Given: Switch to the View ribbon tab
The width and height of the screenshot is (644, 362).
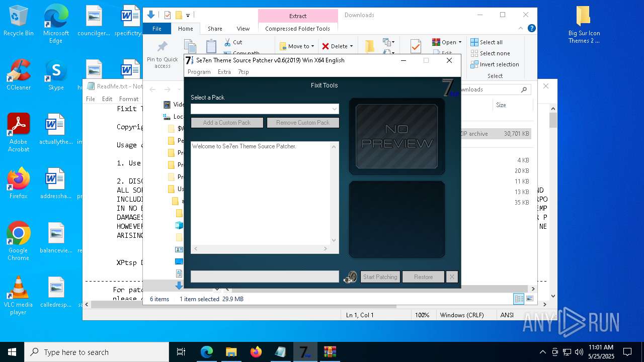Looking at the screenshot, I should point(243,29).
